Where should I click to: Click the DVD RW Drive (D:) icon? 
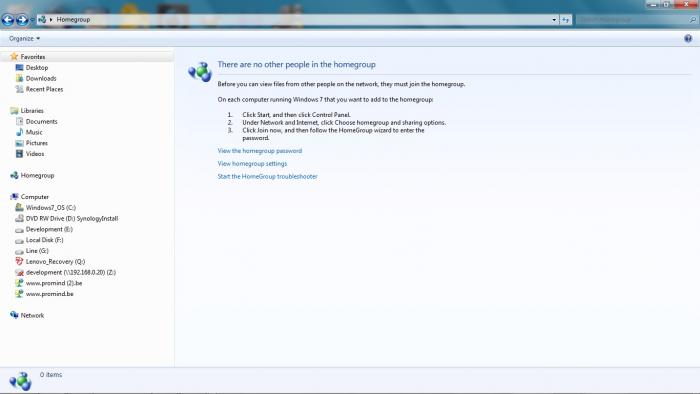19,218
